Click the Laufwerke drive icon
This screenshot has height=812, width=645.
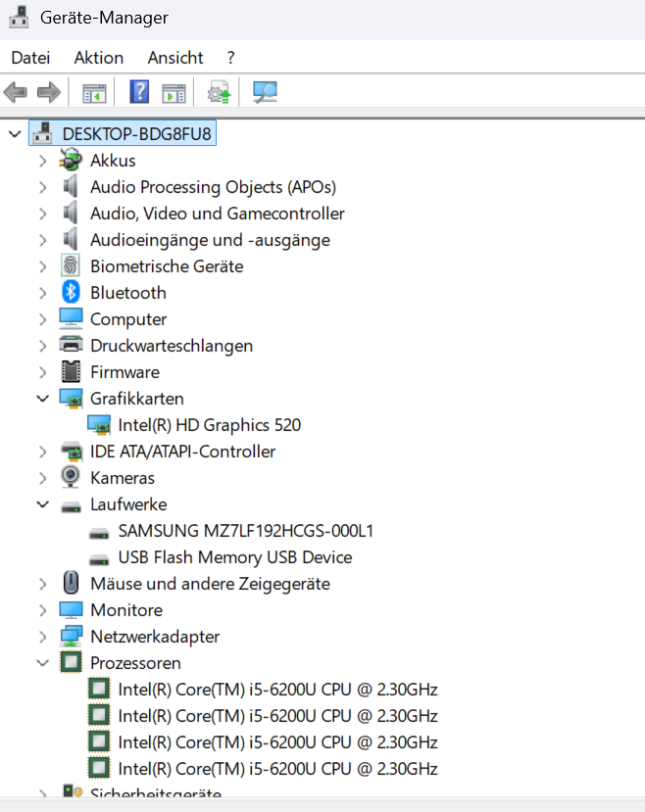[x=71, y=506]
